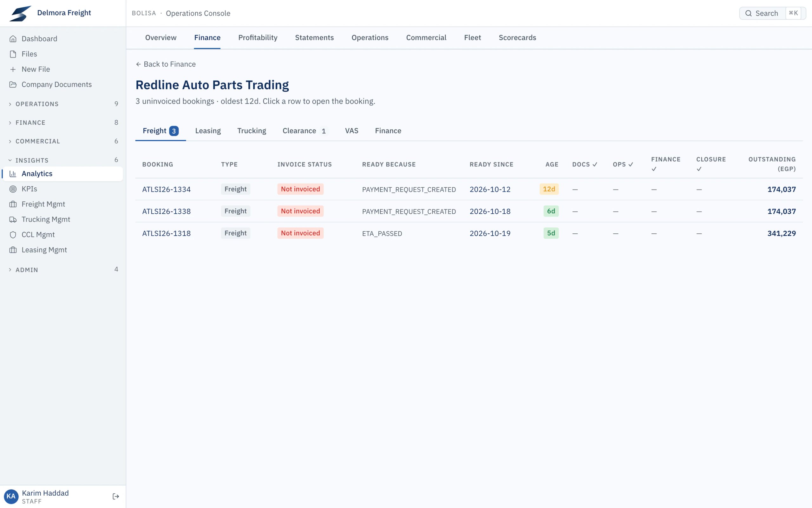Click the Files document icon
Image resolution: width=812 pixels, height=508 pixels.
13,54
